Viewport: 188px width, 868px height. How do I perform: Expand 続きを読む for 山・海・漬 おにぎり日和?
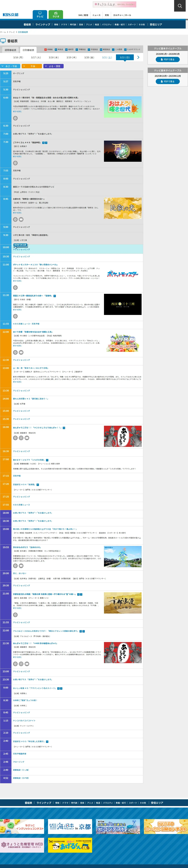(x=17, y=382)
